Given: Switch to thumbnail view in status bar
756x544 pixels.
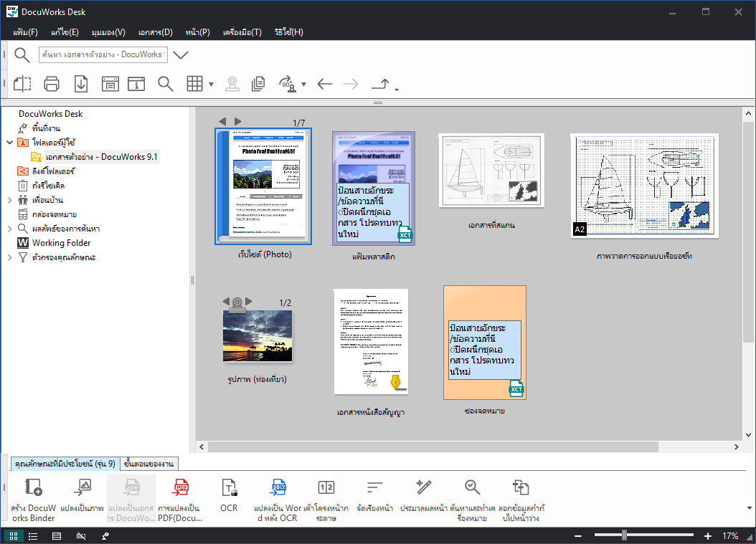Looking at the screenshot, I should 14,536.
